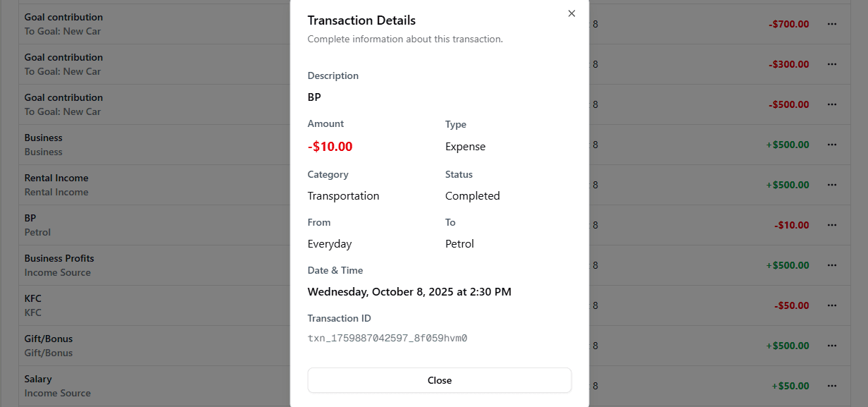Click the -$10.00 amount in dialog
The image size is (868, 407).
(330, 147)
